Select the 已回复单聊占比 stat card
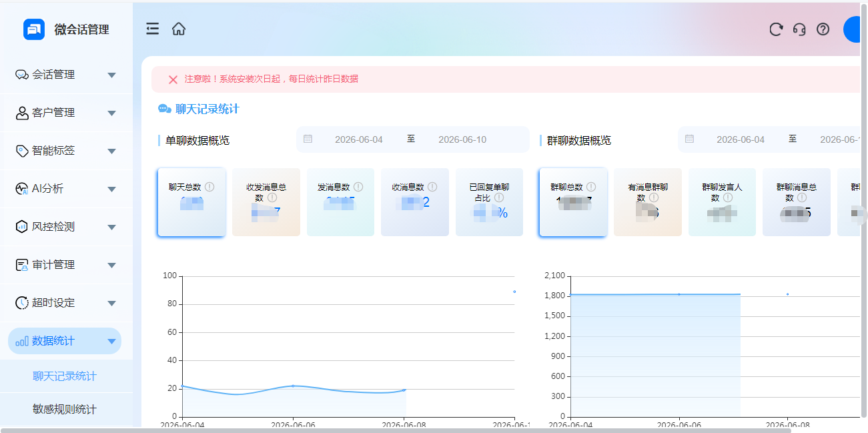 coord(490,202)
